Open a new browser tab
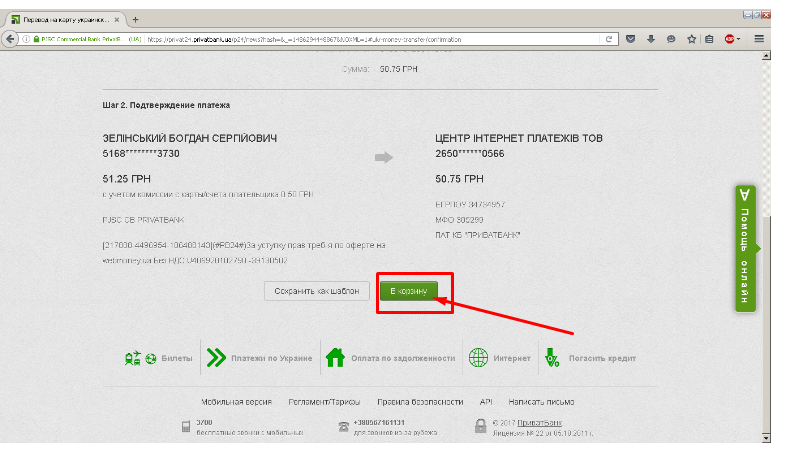792x464 pixels. [135, 19]
